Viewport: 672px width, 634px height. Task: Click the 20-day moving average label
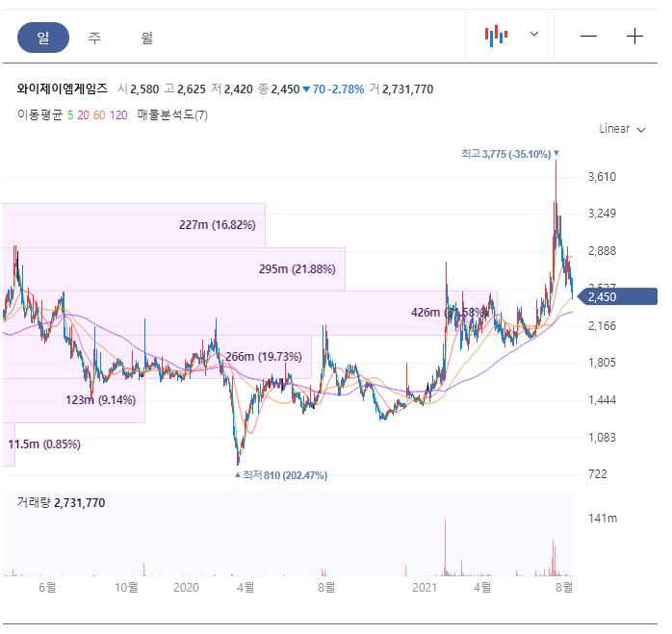coord(83,115)
